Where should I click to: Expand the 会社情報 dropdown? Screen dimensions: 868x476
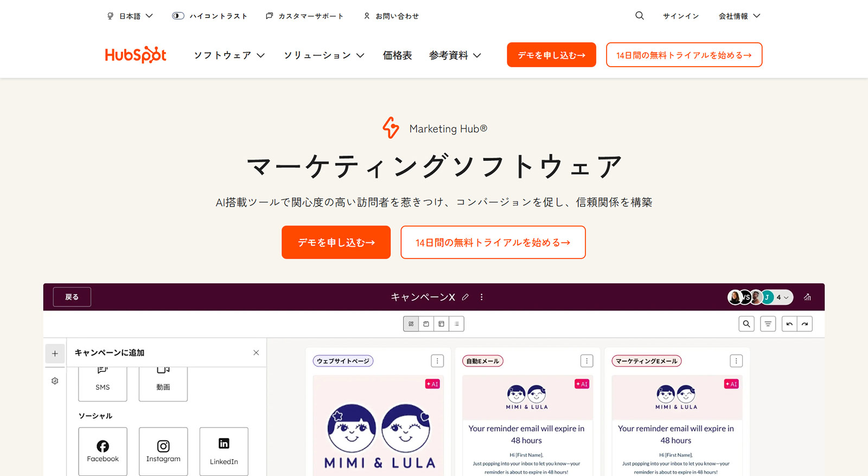[x=739, y=16]
